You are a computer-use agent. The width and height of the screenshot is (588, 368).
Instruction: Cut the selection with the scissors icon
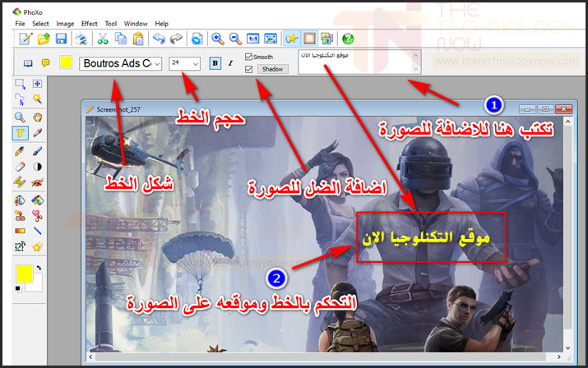[102, 39]
